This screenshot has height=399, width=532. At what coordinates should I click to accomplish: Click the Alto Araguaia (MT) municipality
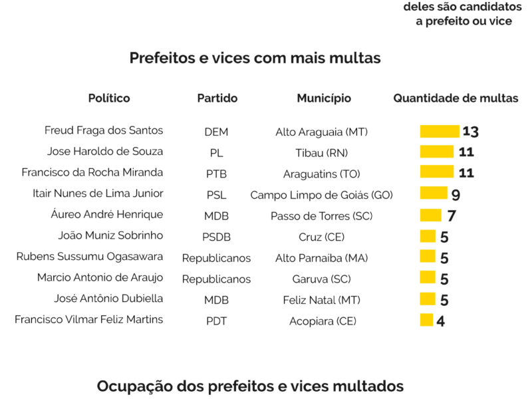pyautogui.click(x=321, y=132)
